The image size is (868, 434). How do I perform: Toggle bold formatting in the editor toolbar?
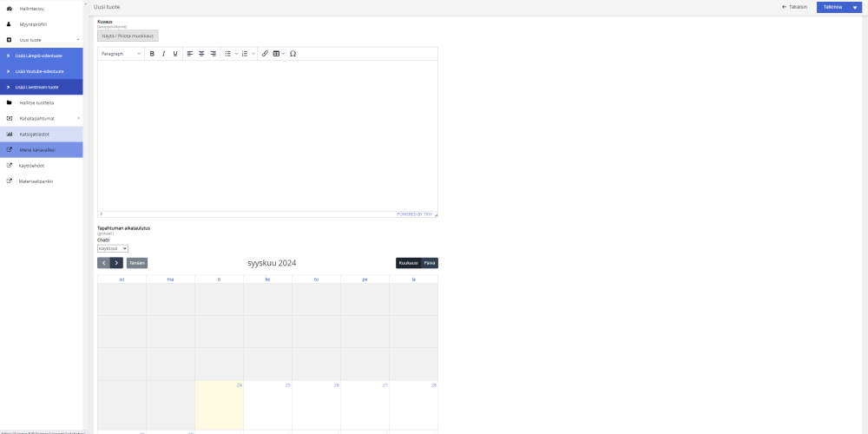click(x=152, y=54)
